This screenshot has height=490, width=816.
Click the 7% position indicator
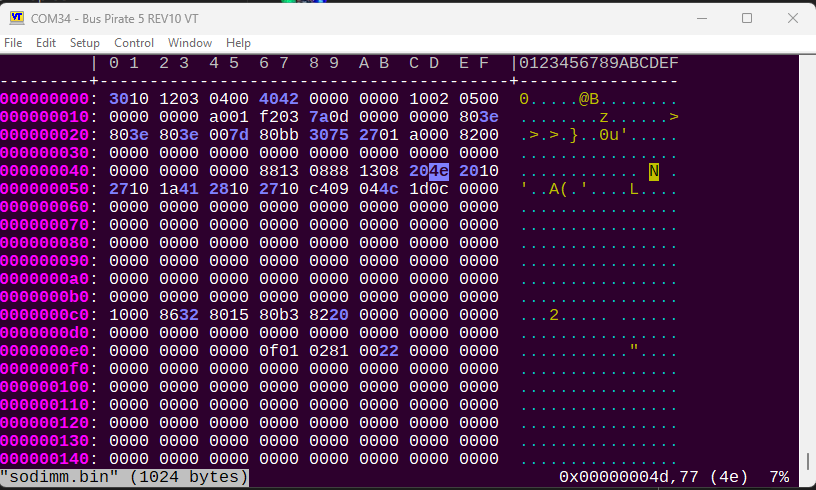778,478
